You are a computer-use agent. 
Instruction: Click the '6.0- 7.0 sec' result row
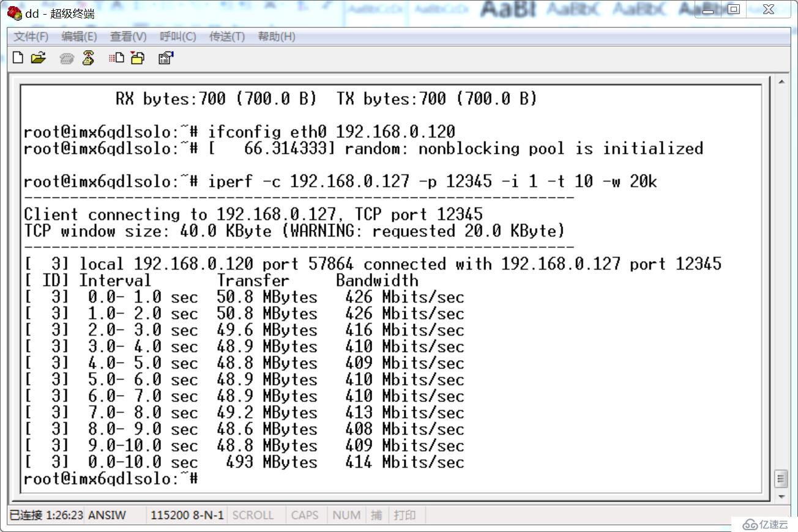[x=244, y=396]
